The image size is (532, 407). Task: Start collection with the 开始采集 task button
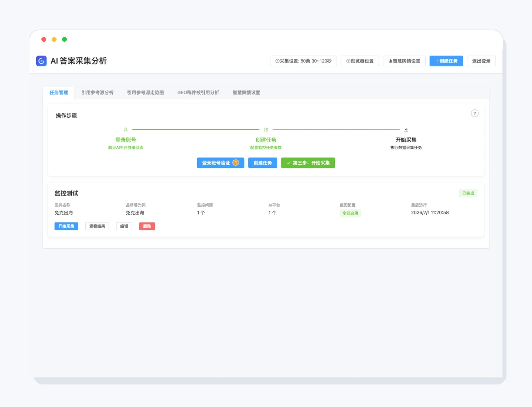point(66,226)
